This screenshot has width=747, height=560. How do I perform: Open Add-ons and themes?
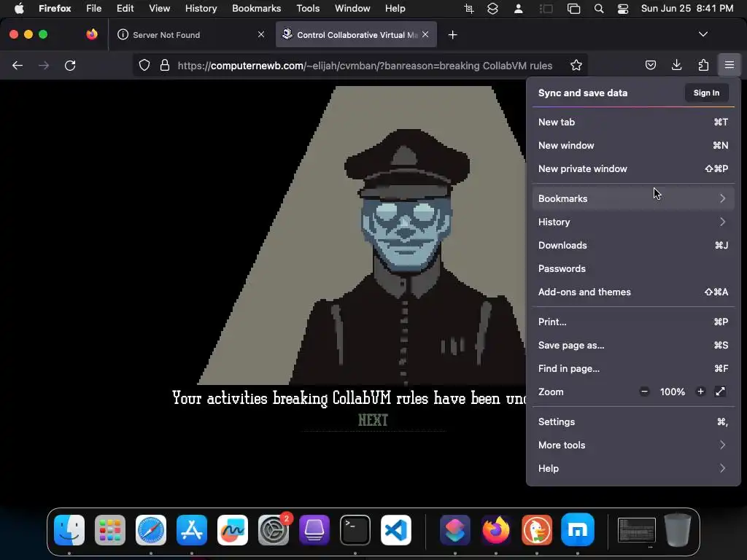click(633, 292)
